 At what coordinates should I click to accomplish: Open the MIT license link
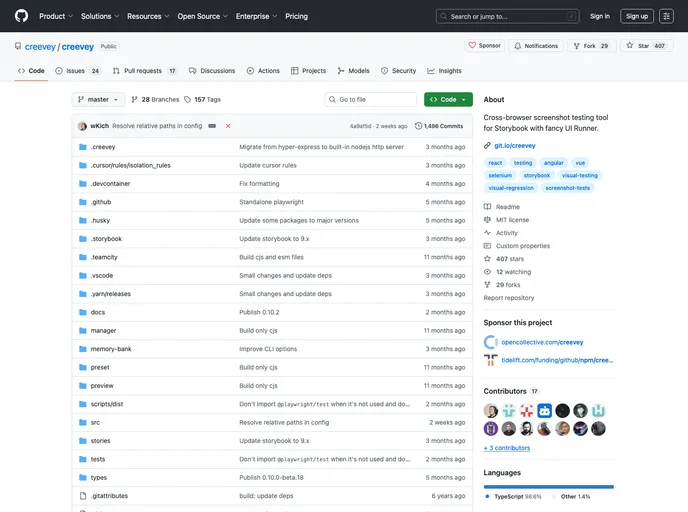click(x=512, y=220)
